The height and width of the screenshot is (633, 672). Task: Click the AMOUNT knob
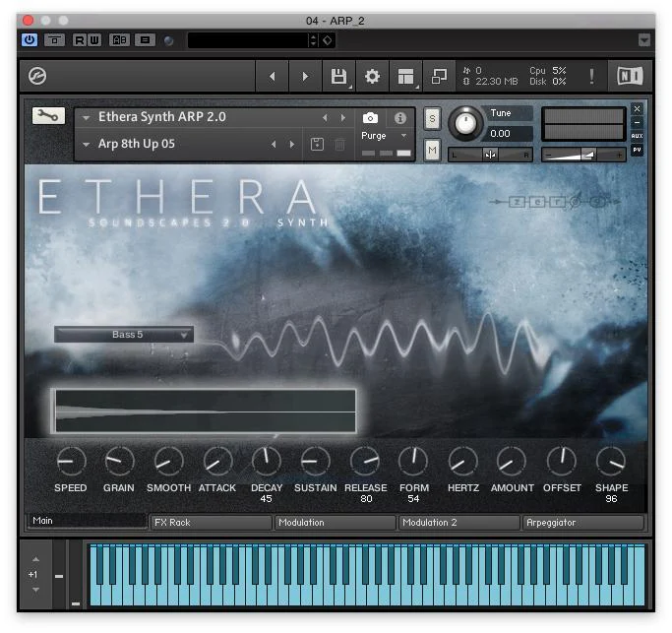point(512,462)
